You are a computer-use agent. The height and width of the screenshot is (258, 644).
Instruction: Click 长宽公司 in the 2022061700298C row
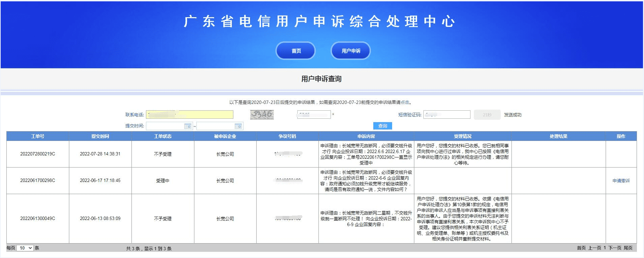[225, 181]
